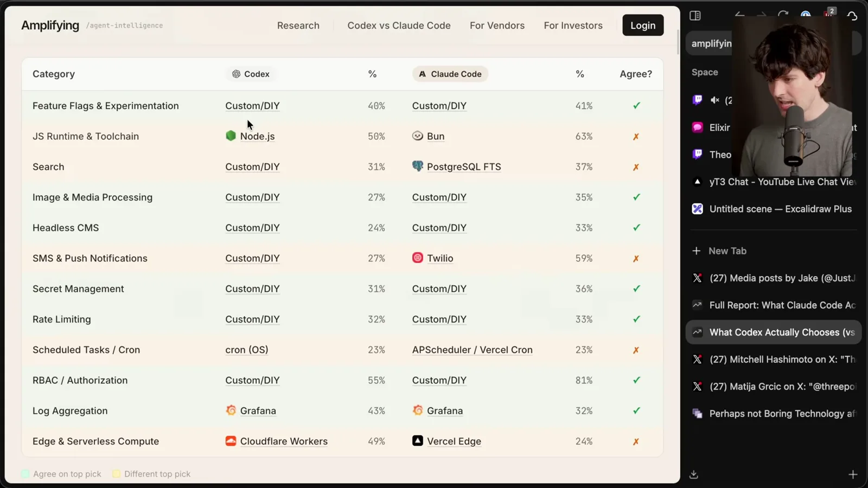Click the PostgreSQL FTS elephant icon

point(417,166)
